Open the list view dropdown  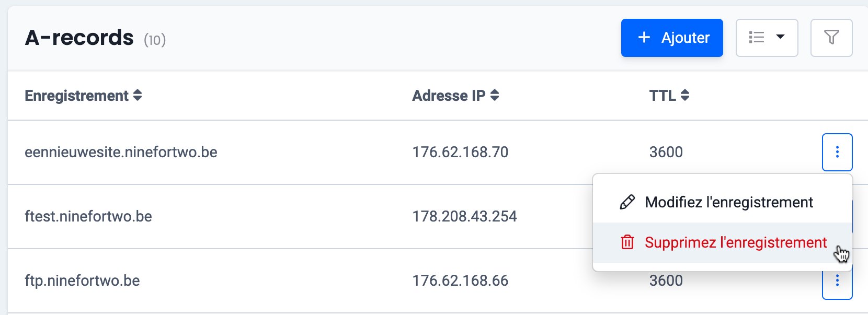[x=767, y=38]
